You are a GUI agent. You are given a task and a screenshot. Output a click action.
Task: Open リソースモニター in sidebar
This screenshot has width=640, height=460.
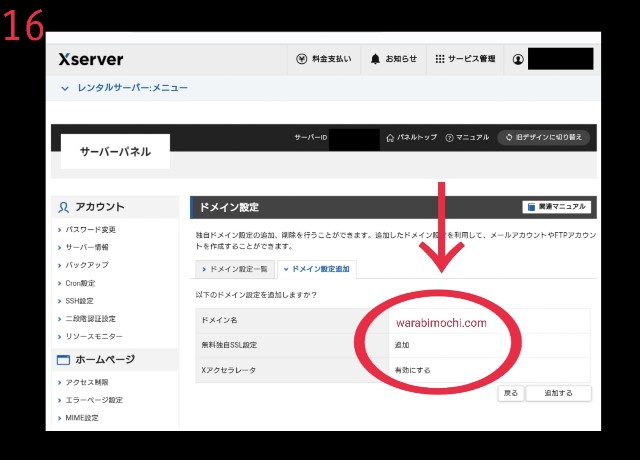94,337
